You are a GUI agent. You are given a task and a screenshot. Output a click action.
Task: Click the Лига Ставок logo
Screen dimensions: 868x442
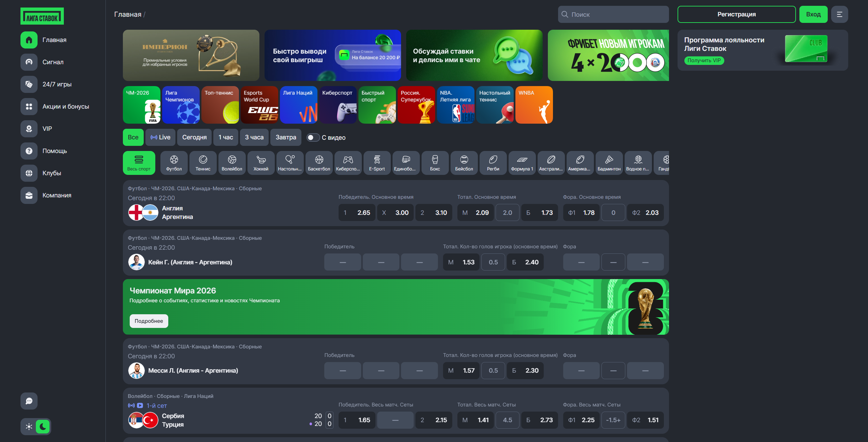click(42, 16)
